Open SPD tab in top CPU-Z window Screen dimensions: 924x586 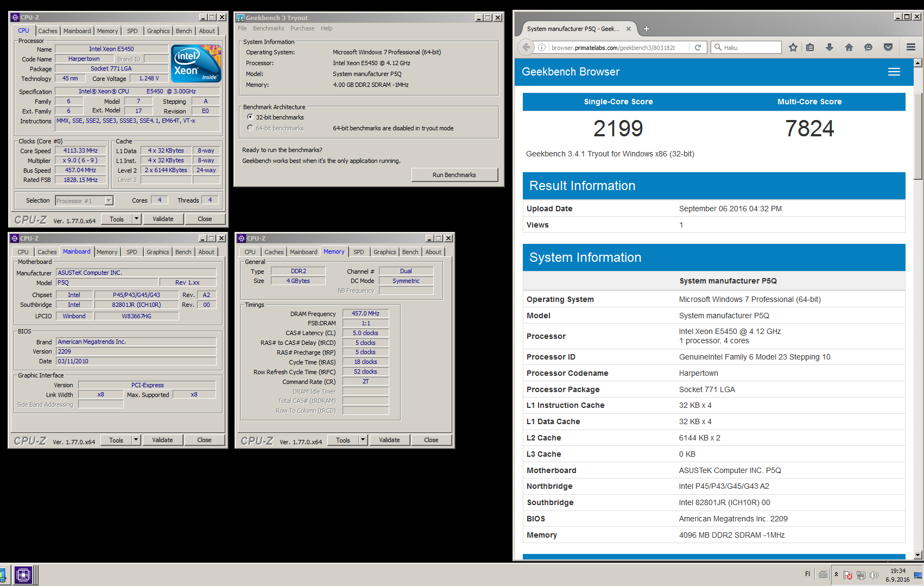pyautogui.click(x=132, y=31)
